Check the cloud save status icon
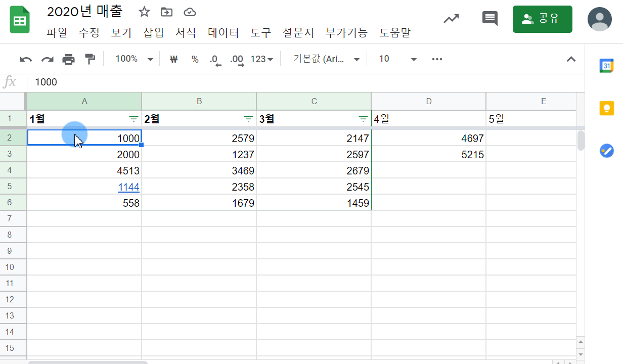Image resolution: width=623 pixels, height=364 pixels. tap(190, 12)
